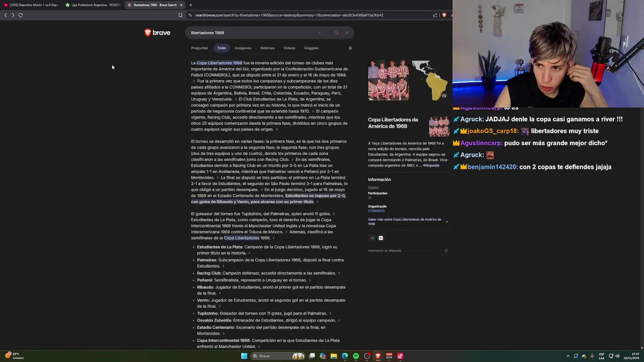Open the Estudiantes team photo thumbnail
The width and height of the screenshot is (644, 362).
[388, 80]
